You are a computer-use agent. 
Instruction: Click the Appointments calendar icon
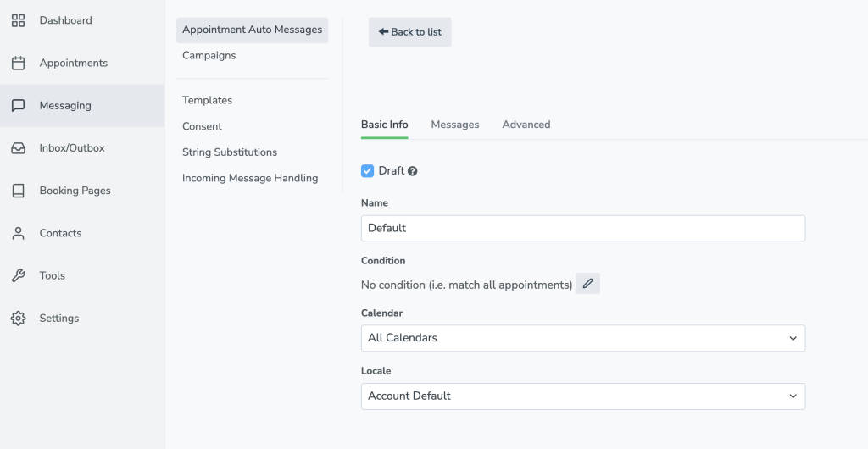[19, 63]
